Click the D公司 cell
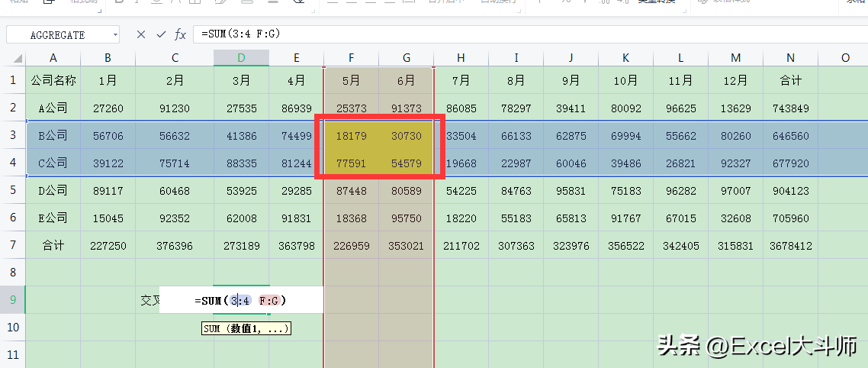 (x=53, y=190)
